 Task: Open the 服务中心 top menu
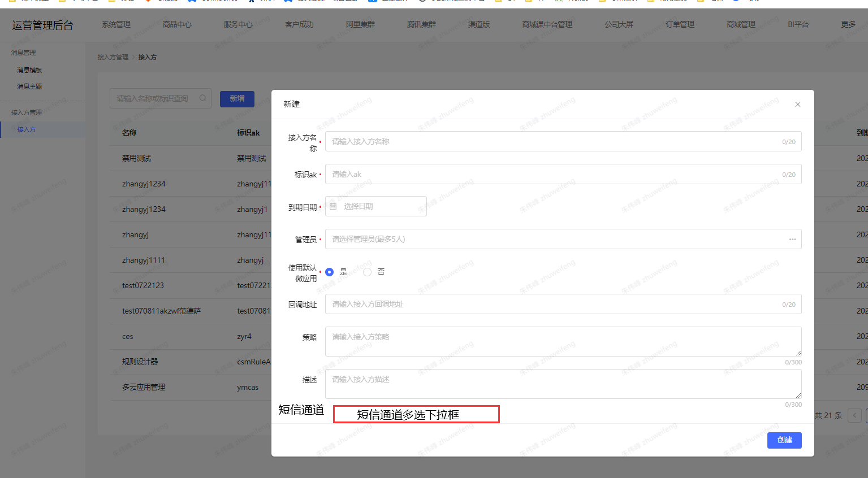238,24
